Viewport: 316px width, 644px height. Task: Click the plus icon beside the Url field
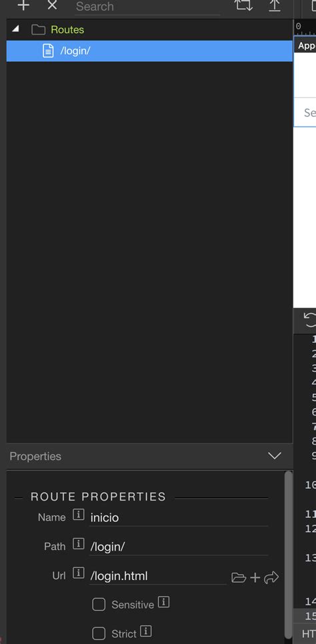[255, 577]
